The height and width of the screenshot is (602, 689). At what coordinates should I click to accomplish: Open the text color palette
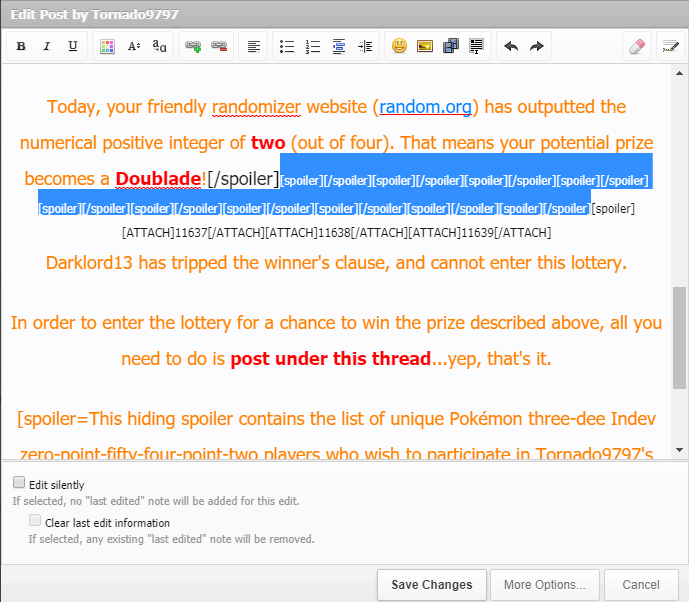[107, 47]
